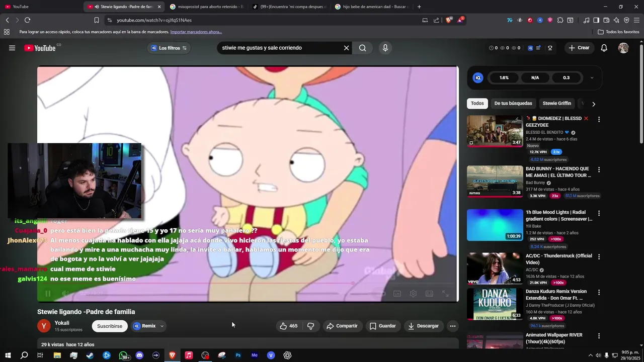Open Los filtros panel
The width and height of the screenshot is (644, 362).
pyautogui.click(x=169, y=48)
